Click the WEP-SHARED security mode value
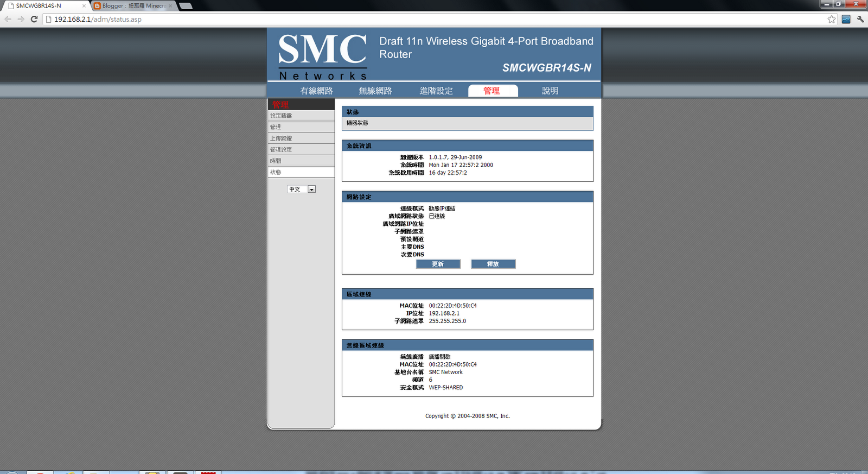This screenshot has height=474, width=868. 445,388
